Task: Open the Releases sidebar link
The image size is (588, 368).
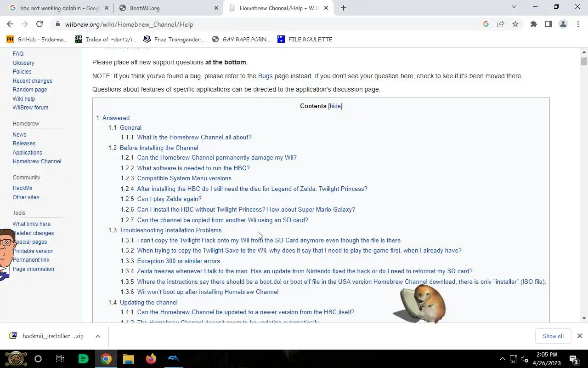Action: pyautogui.click(x=24, y=144)
